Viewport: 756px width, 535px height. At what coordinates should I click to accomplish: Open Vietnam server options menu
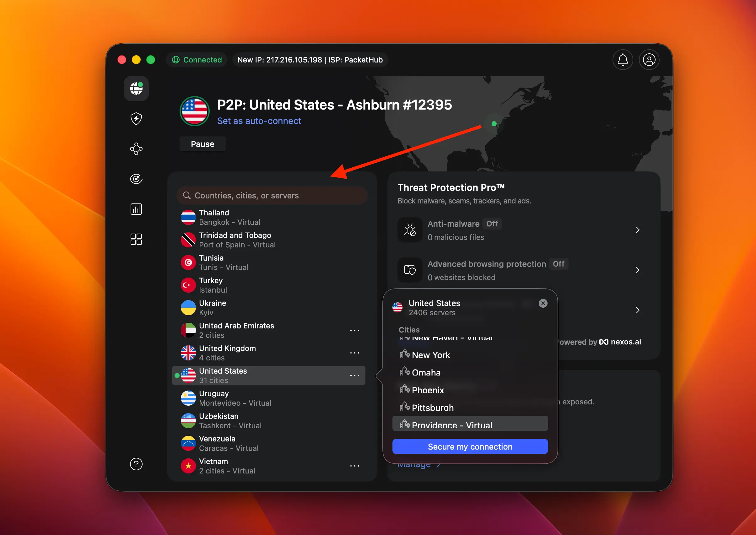pyautogui.click(x=354, y=466)
